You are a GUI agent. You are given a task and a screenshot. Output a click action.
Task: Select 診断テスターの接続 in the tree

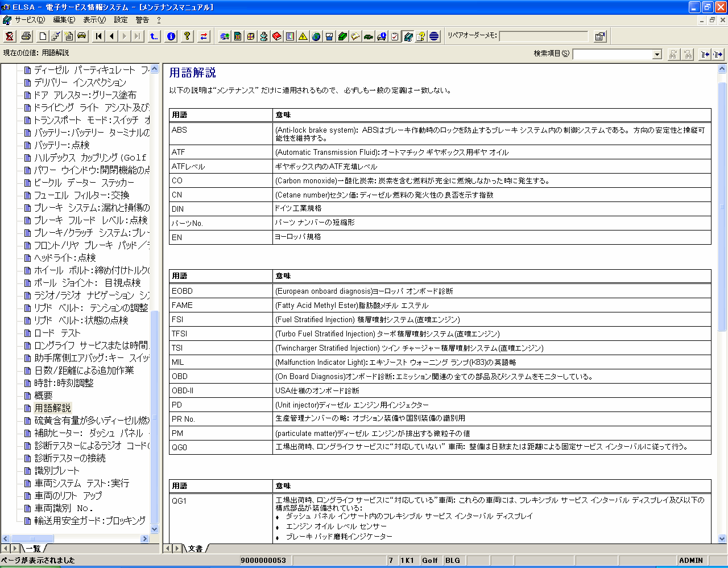coord(69,458)
